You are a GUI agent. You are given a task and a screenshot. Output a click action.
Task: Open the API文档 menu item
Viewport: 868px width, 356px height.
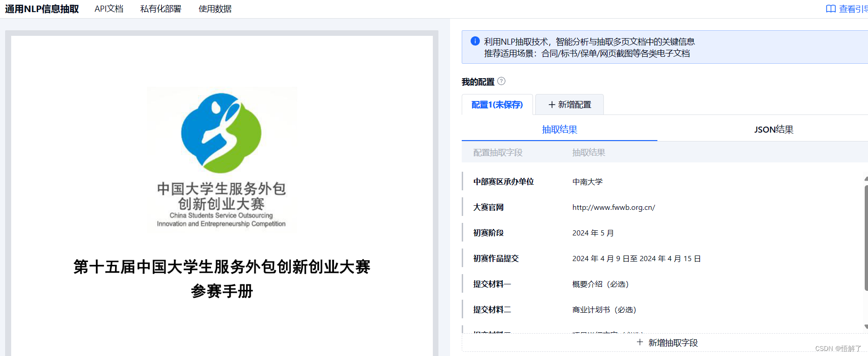(x=109, y=9)
